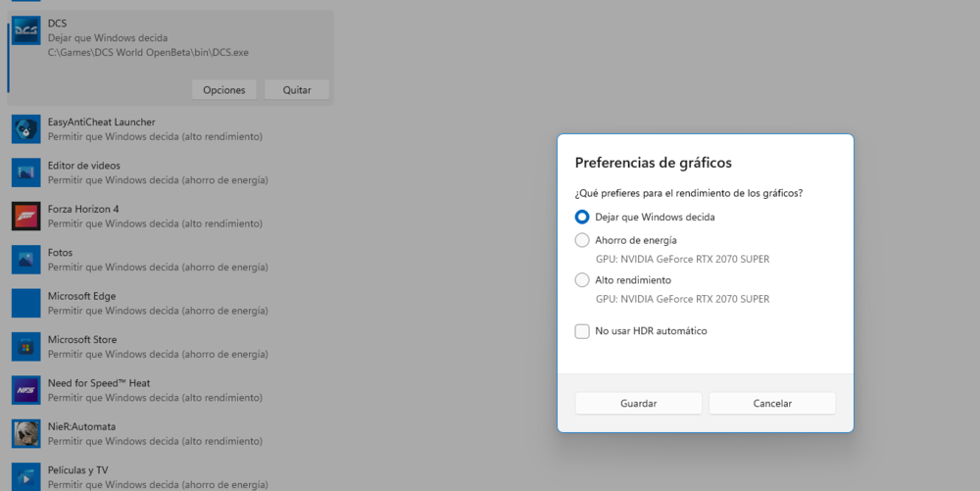Image resolution: width=980 pixels, height=491 pixels.
Task: Click the Microsoft Edge icon
Action: (25, 303)
